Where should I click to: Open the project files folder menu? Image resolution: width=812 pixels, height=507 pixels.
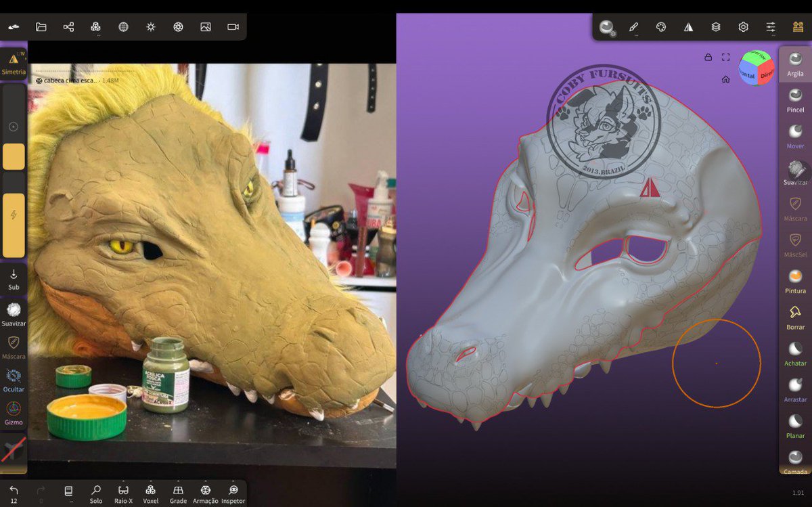pos(41,27)
